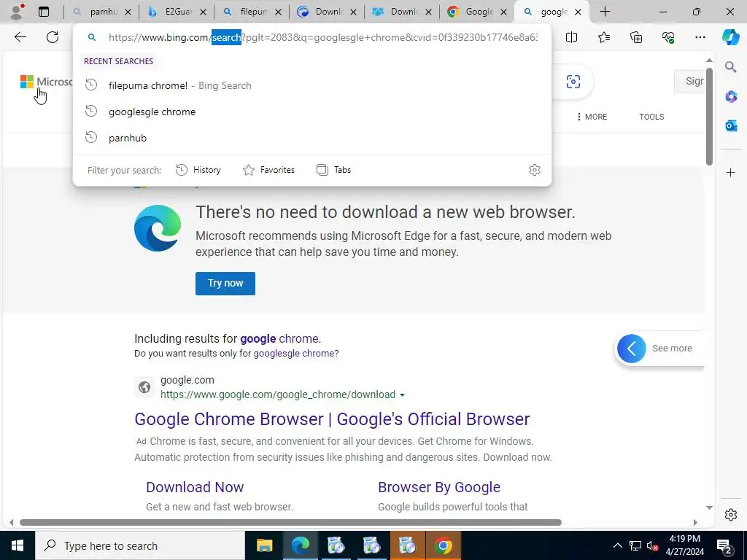Select recent search googlesgle chrome

click(x=312, y=112)
